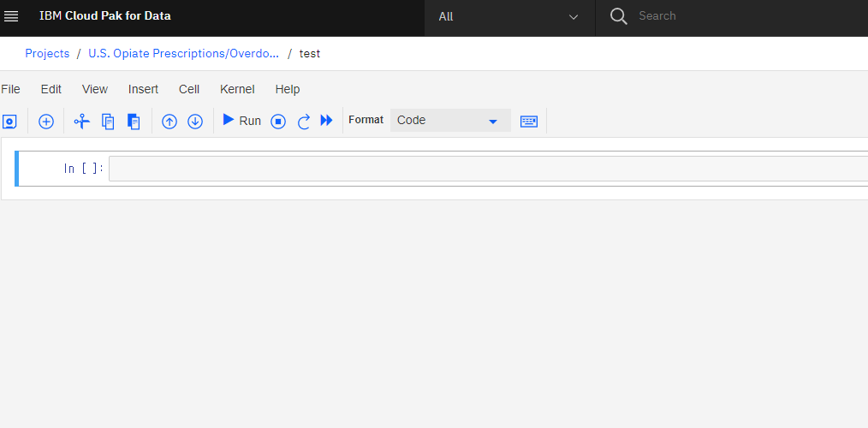This screenshot has height=428, width=868.
Task: Copy the selected cell
Action: pyautogui.click(x=108, y=122)
